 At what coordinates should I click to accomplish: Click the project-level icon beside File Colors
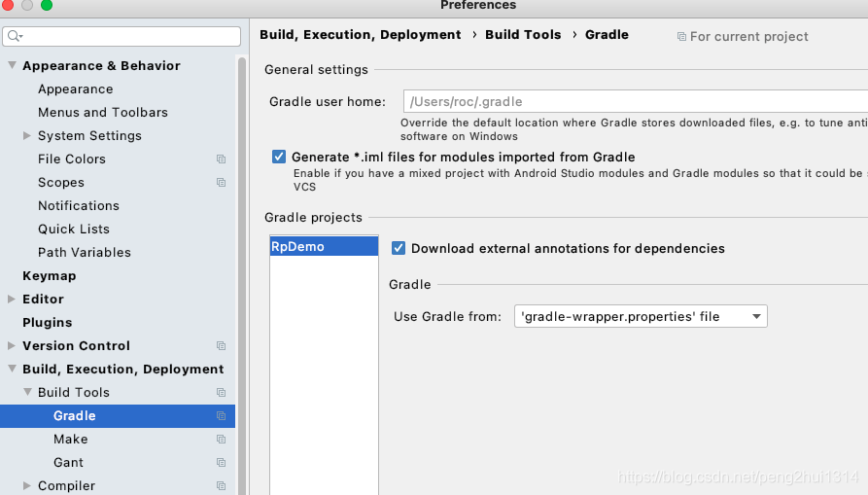[x=221, y=159]
